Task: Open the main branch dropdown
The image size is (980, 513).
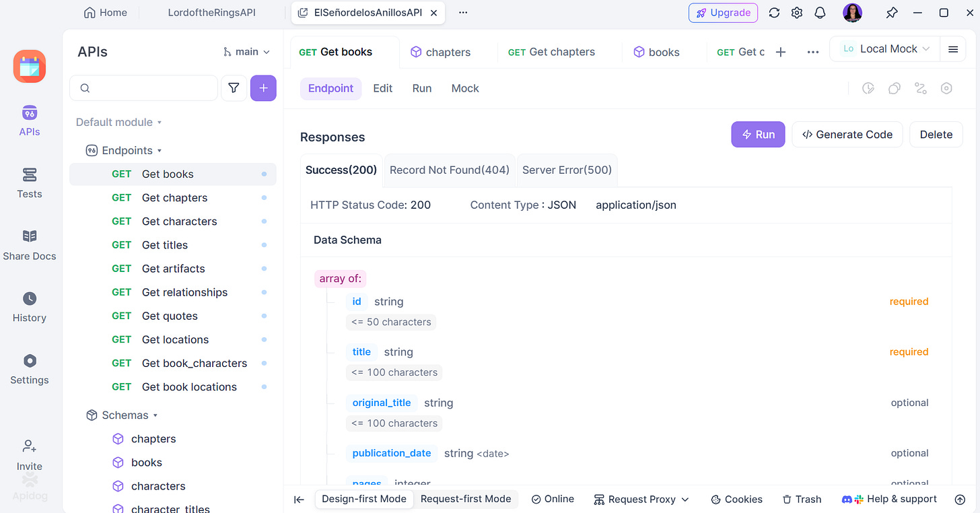Action: (x=246, y=52)
